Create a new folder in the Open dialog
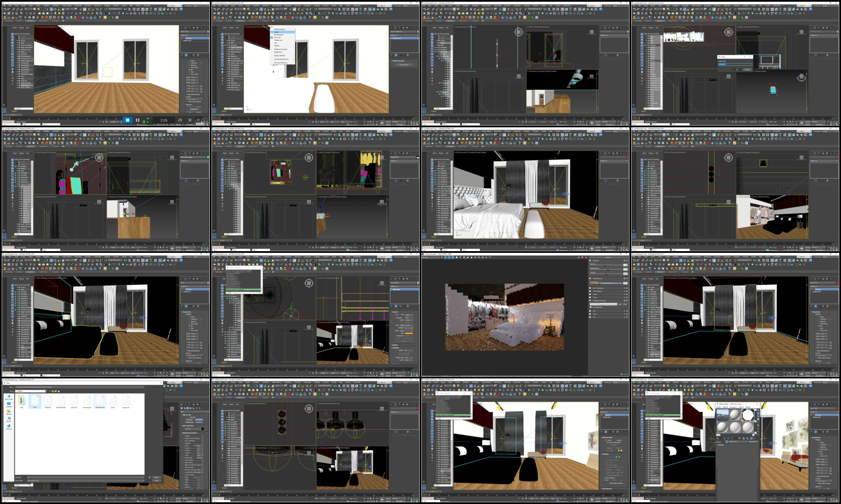Viewport: 841px width, 504px height. (56, 391)
